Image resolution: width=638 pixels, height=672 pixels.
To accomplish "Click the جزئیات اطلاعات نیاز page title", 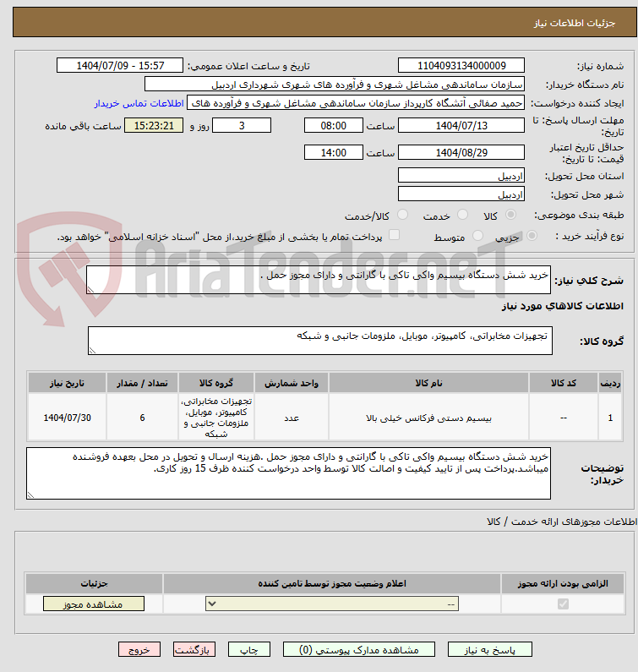I will [574, 23].
